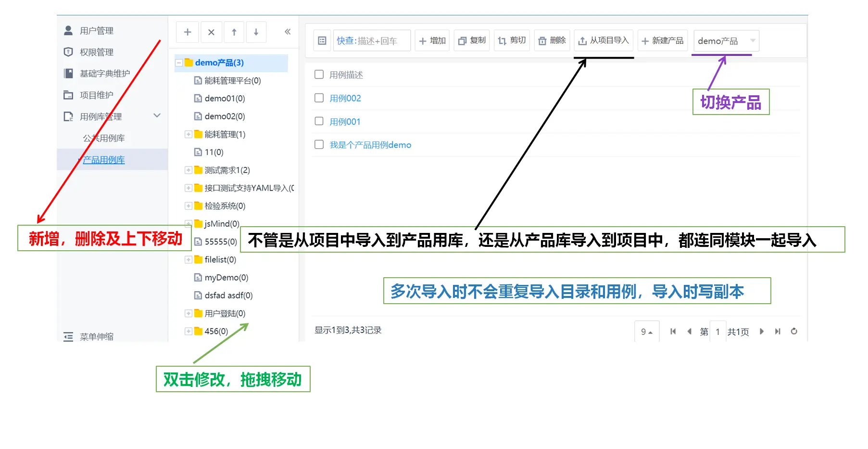The height and width of the screenshot is (449, 868).
Task: Expand the 接口测试支持YAML导入 folder
Action: [x=189, y=188]
